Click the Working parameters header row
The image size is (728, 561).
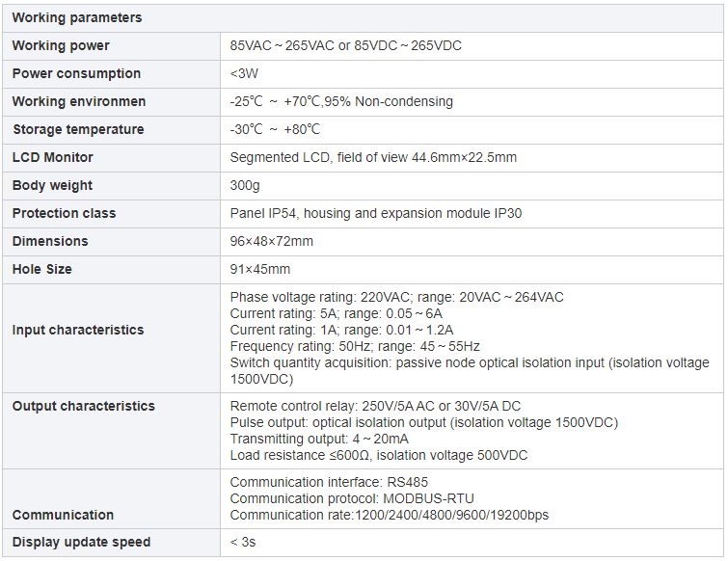pyautogui.click(x=363, y=18)
